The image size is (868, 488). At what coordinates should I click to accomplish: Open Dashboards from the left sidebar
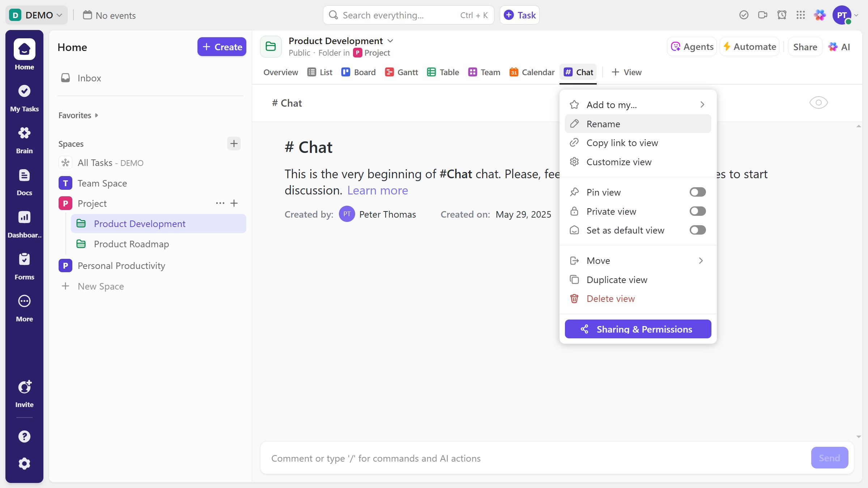(24, 223)
